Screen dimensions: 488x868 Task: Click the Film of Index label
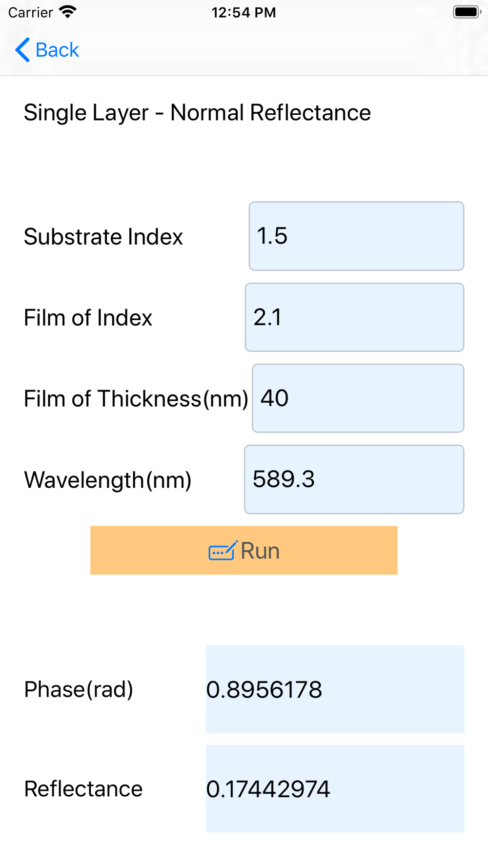88,318
